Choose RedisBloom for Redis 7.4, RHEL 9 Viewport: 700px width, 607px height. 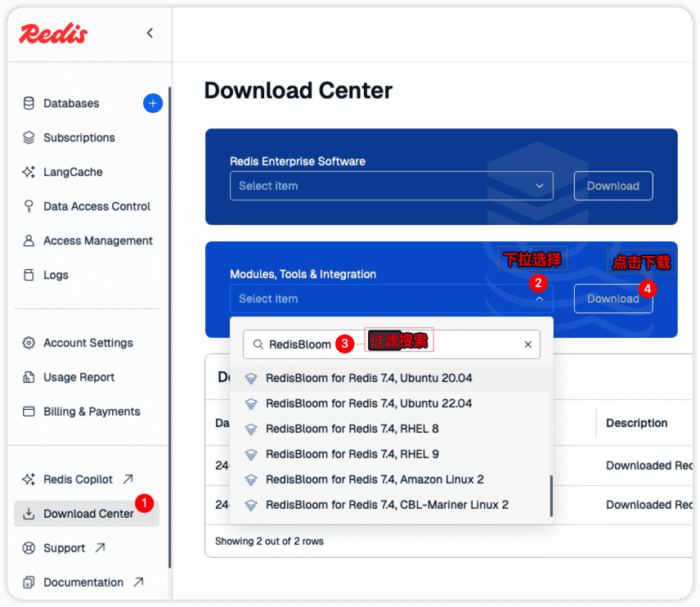pos(352,454)
